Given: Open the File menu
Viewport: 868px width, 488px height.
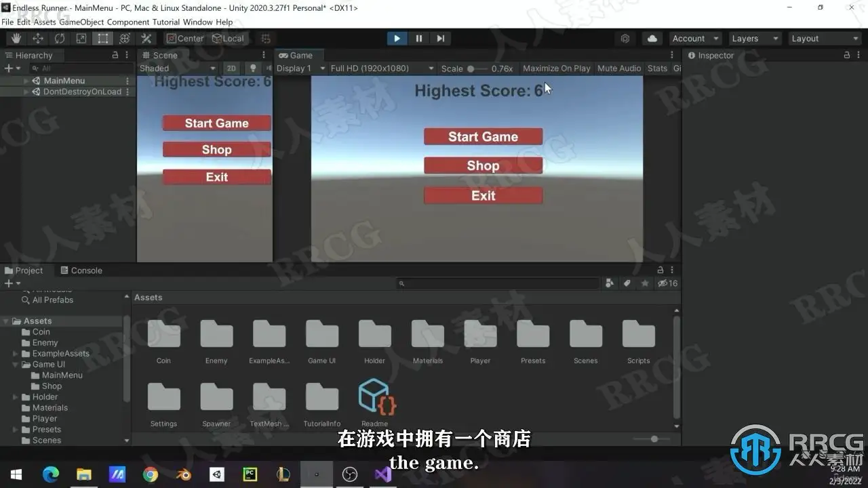Looking at the screenshot, I should coord(7,22).
